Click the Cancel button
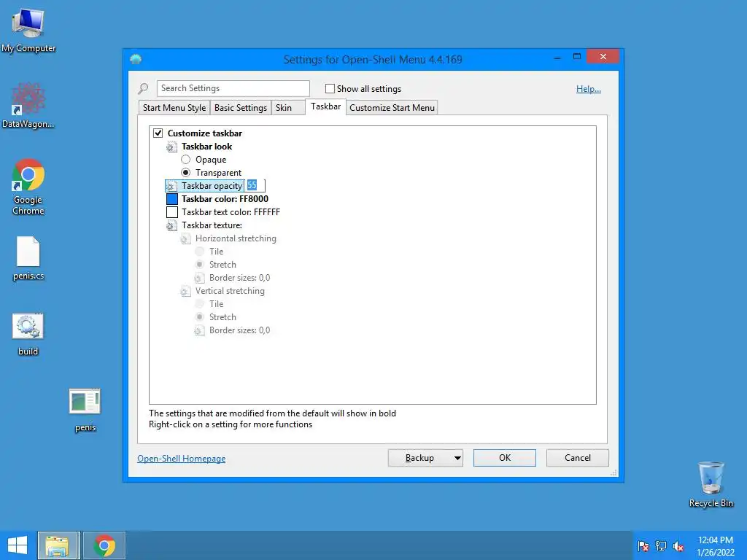 [578, 458]
